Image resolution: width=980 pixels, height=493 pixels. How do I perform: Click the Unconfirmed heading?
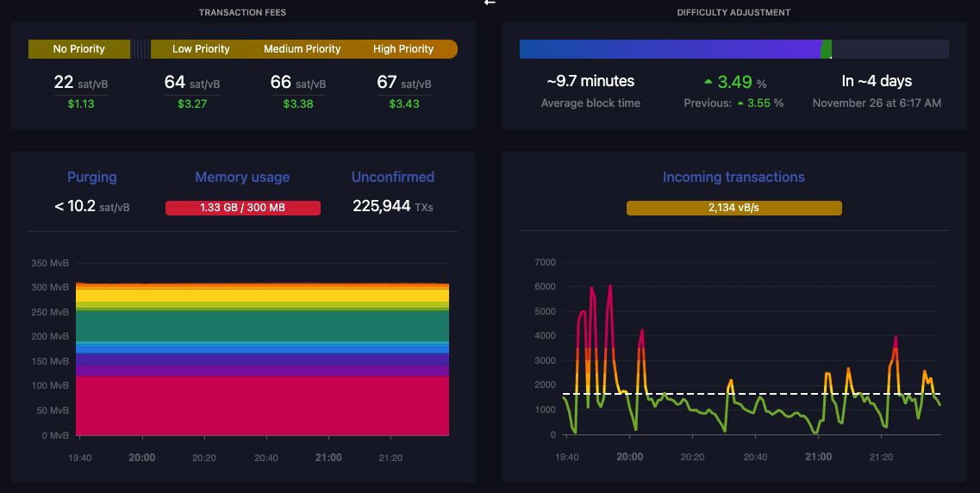tap(392, 177)
